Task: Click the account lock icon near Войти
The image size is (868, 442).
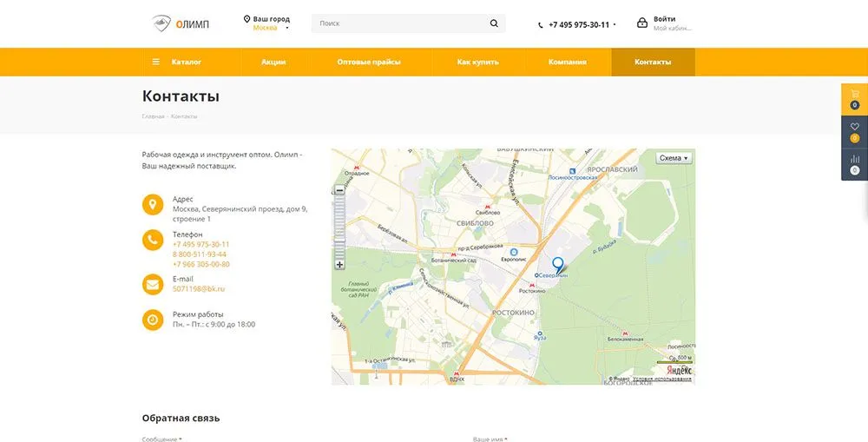Action: pos(642,23)
